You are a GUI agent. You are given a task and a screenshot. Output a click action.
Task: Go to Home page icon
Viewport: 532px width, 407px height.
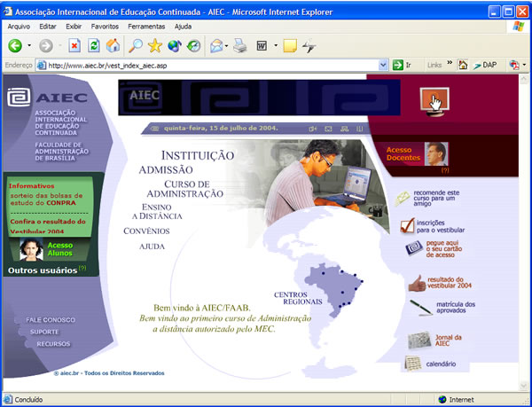113,46
